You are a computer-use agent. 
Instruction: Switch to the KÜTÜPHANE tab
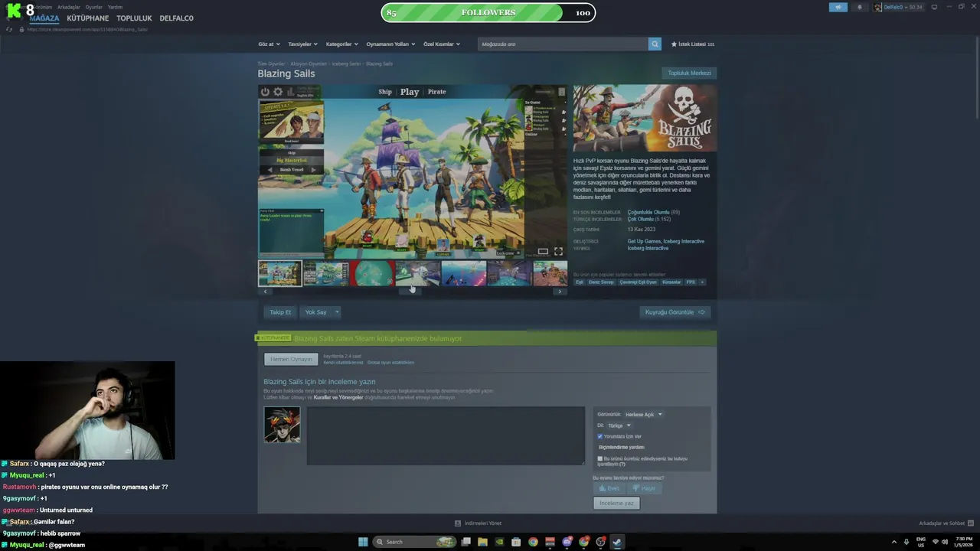(88, 18)
